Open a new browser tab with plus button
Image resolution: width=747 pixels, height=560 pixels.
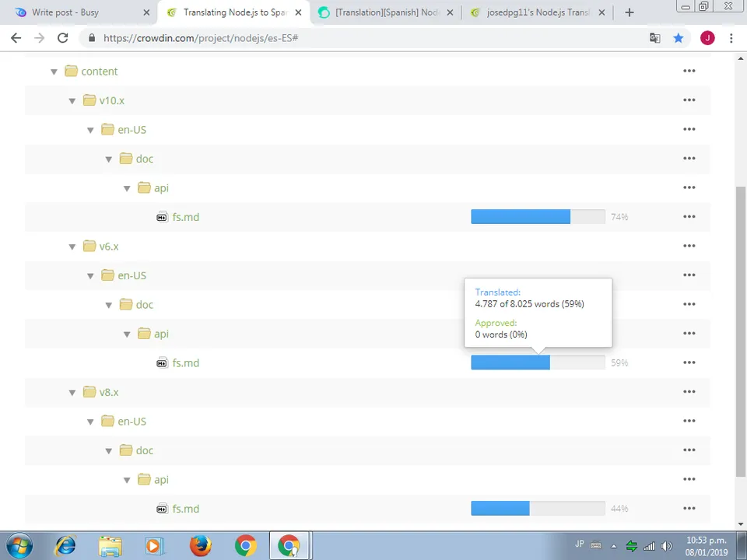tap(630, 12)
